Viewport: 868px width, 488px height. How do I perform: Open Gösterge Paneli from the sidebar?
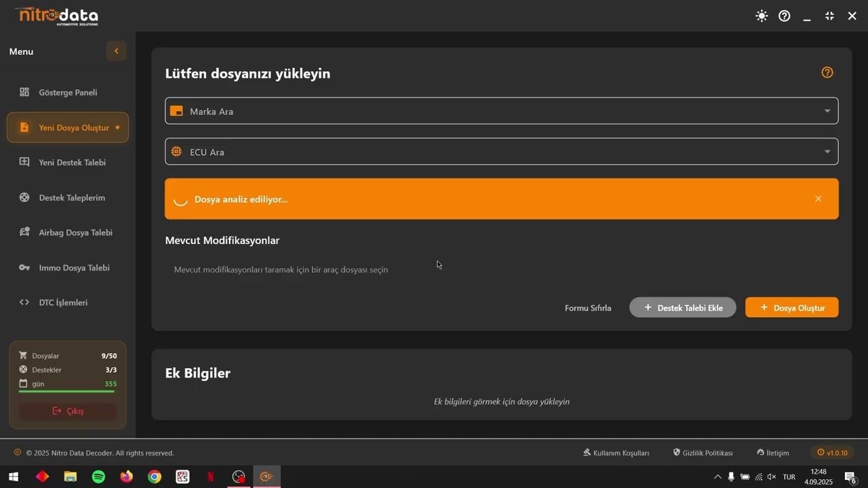point(68,92)
